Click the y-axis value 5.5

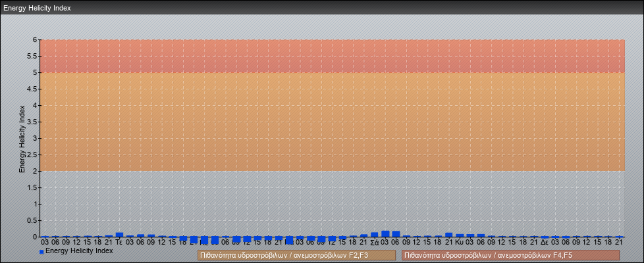tap(33, 56)
